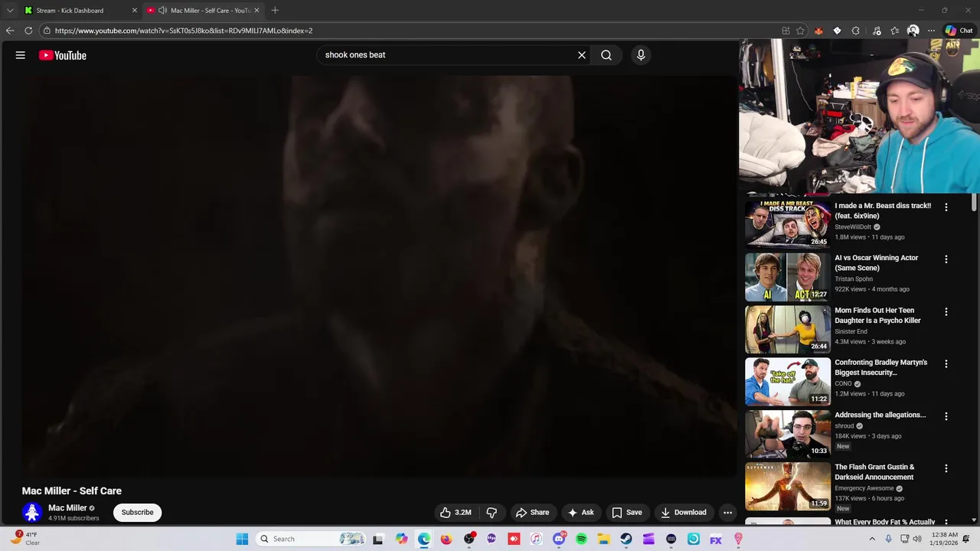Open the Favorites list icon
Viewport: 980px width, 551px height.
(x=894, y=31)
